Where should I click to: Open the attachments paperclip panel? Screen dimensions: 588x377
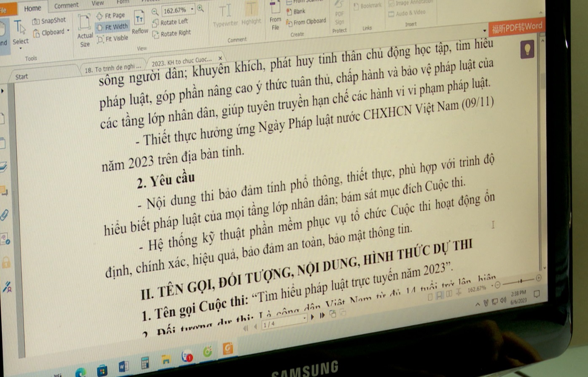click(4, 215)
